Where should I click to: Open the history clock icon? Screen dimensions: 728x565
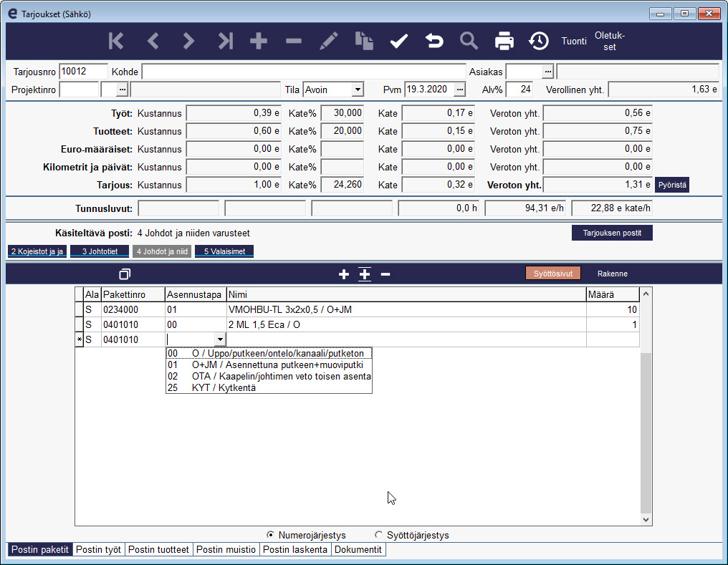click(x=539, y=42)
